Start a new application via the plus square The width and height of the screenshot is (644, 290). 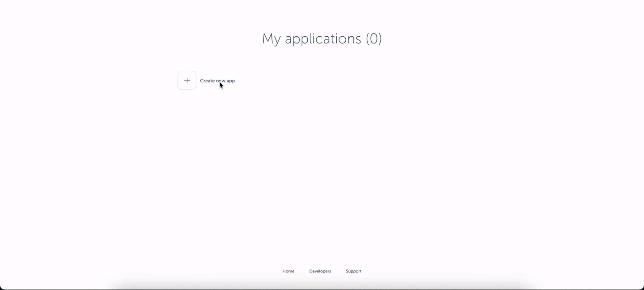187,81
